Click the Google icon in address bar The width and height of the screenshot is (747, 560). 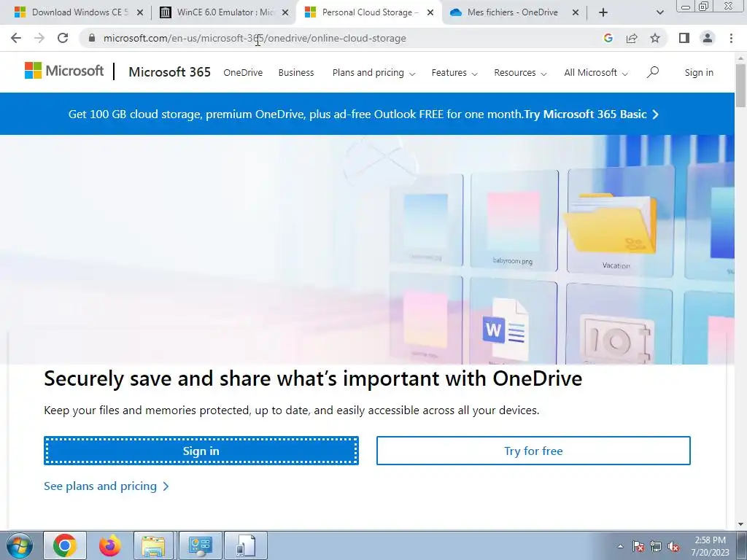tap(608, 38)
